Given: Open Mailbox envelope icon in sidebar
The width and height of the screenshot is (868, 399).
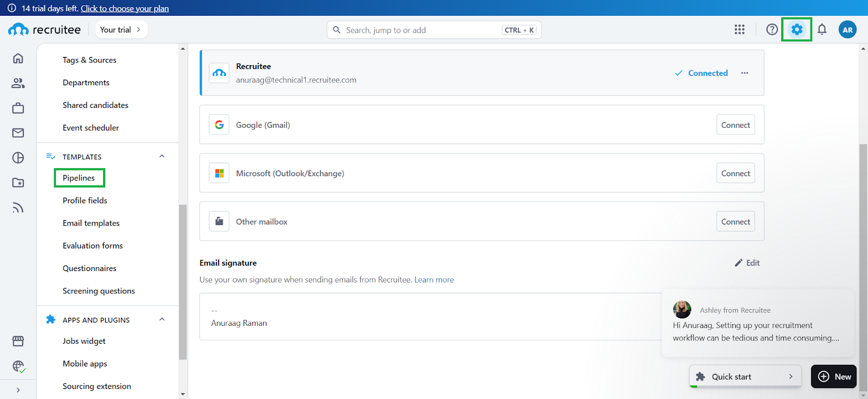Looking at the screenshot, I should 18,133.
